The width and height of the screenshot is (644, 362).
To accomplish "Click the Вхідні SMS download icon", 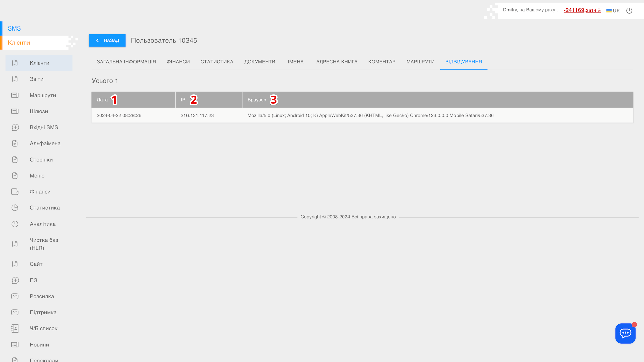I will [x=15, y=127].
